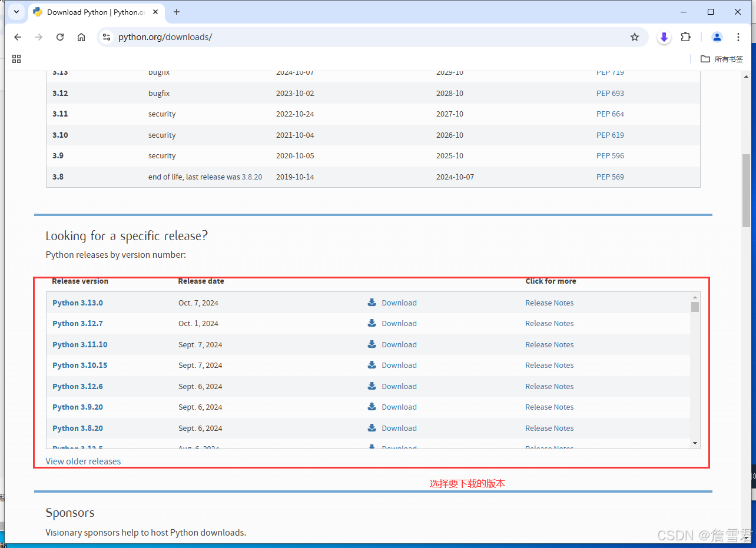Open the tab search dropdown arrow

pyautogui.click(x=16, y=12)
